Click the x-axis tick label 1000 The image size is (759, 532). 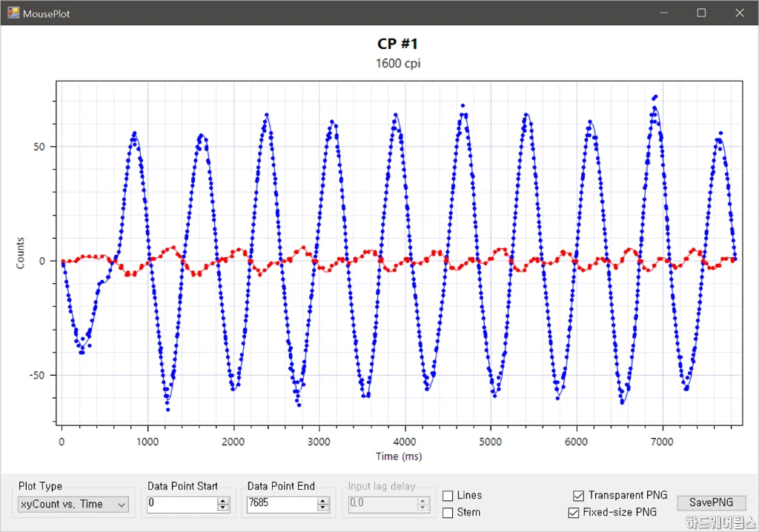148,442
